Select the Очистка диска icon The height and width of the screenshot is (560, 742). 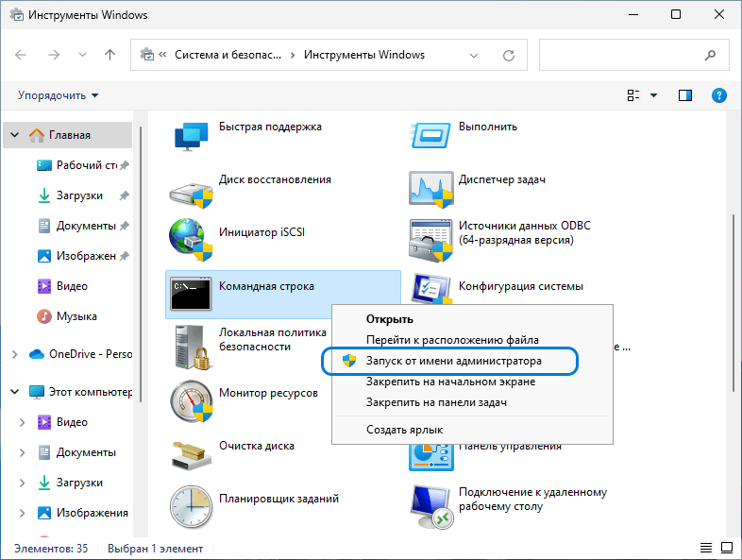191,456
